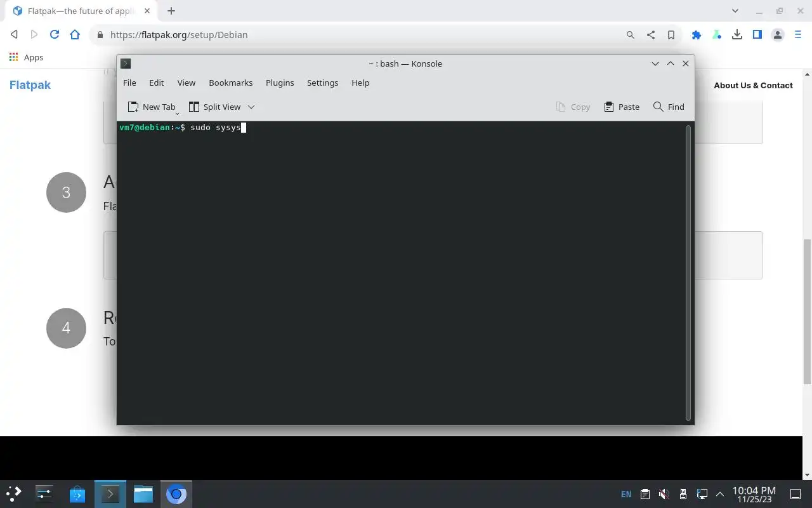The image size is (812, 508).
Task: Open the network connections tray icon
Action: pyautogui.click(x=702, y=494)
